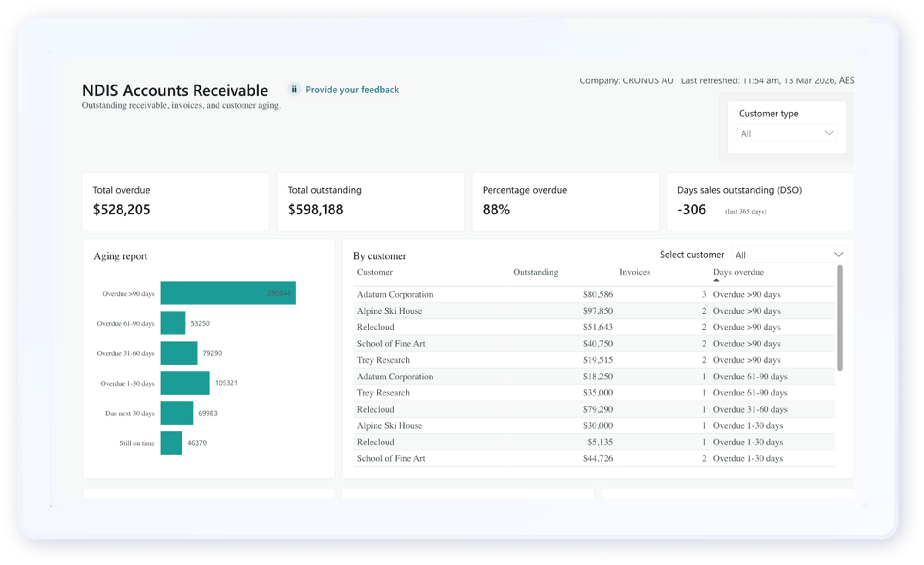Click the Due next 30 days bar

176,413
